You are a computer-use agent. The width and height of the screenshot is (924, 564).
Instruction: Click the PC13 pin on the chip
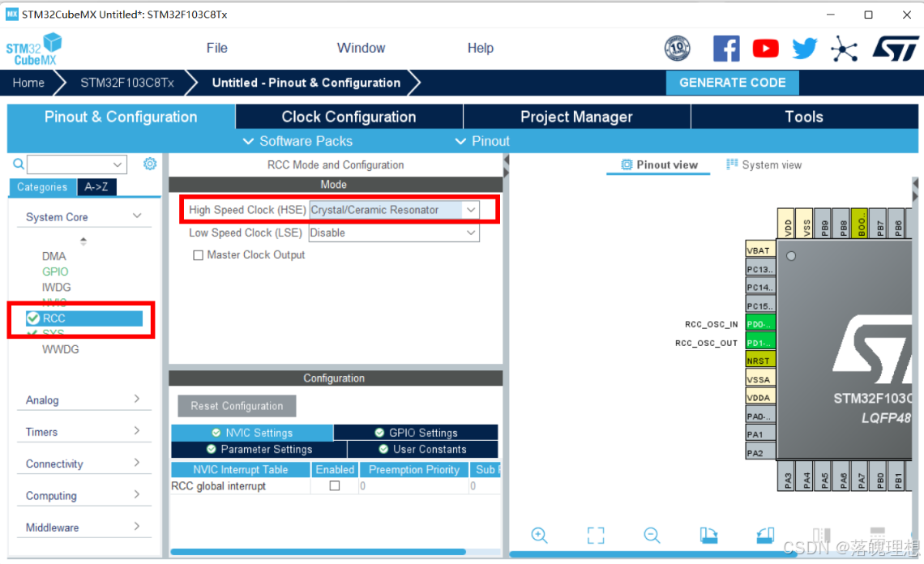point(760,269)
